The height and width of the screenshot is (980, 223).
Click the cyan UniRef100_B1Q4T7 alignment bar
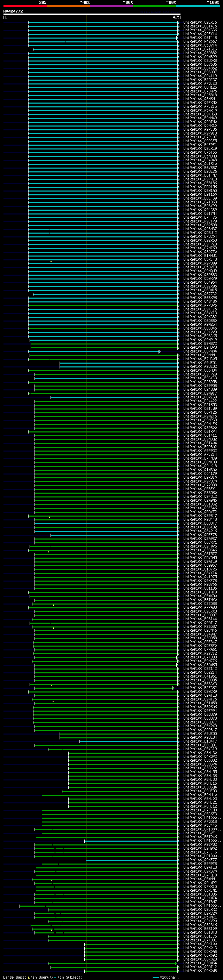[x=129, y=742]
